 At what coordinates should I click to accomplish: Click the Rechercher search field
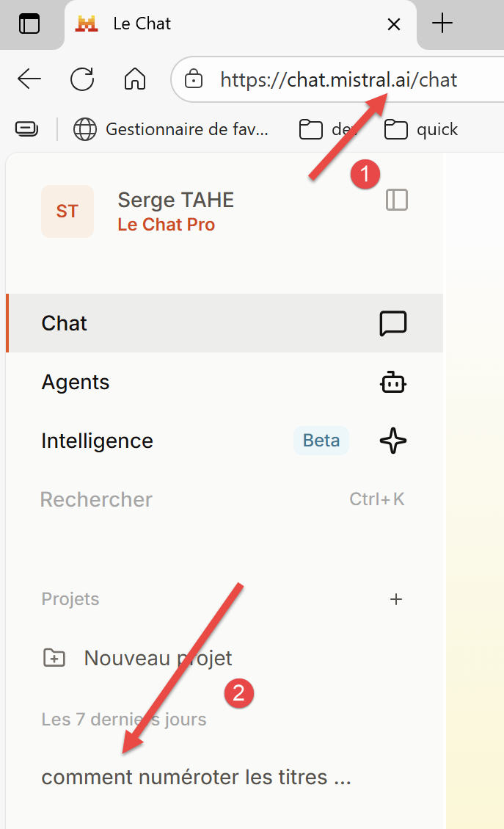click(x=96, y=499)
